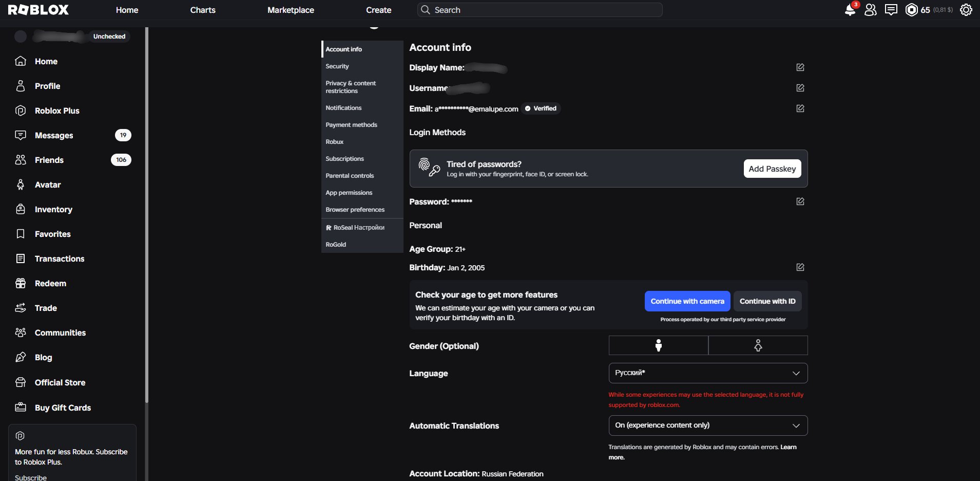Screen dimensions: 980x481
Task: Open the Notifications settings tab
Action: [362, 108]
